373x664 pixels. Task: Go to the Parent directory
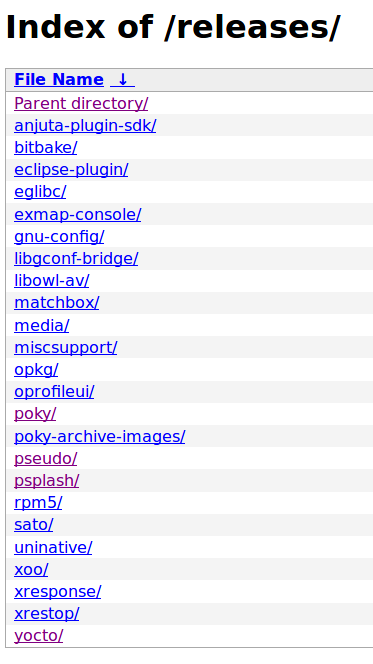(x=81, y=103)
